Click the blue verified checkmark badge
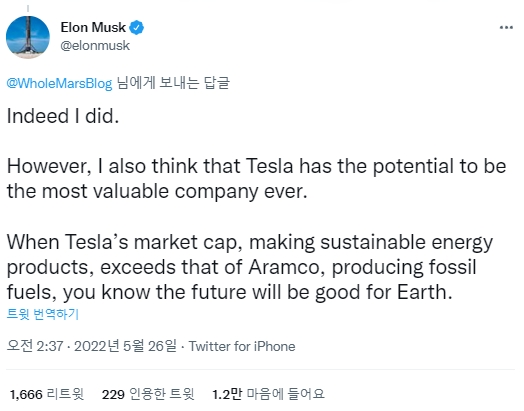Viewport: 524px width, 411px height. coord(137,28)
